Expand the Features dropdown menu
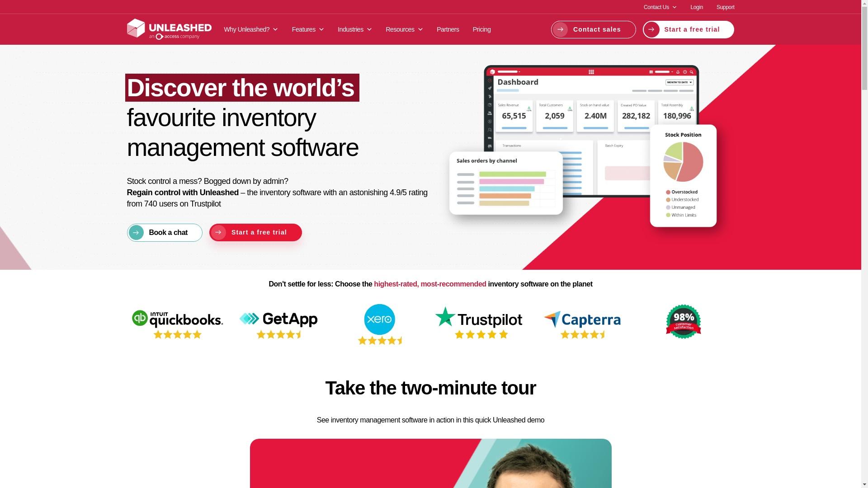 click(307, 28)
